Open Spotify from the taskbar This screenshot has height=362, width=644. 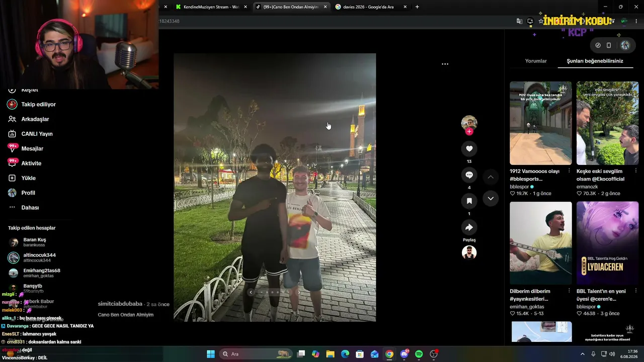coord(419,354)
